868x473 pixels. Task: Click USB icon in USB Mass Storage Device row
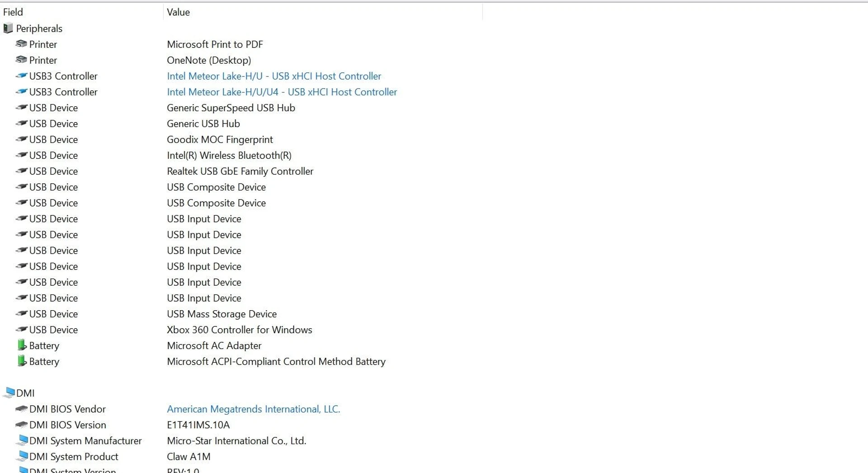pyautogui.click(x=21, y=314)
